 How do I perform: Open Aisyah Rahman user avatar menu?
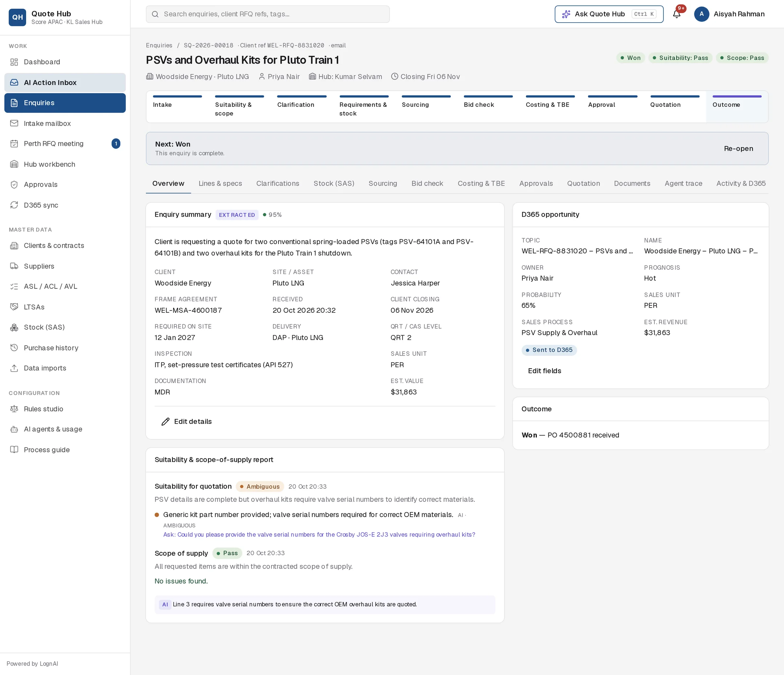click(x=702, y=14)
